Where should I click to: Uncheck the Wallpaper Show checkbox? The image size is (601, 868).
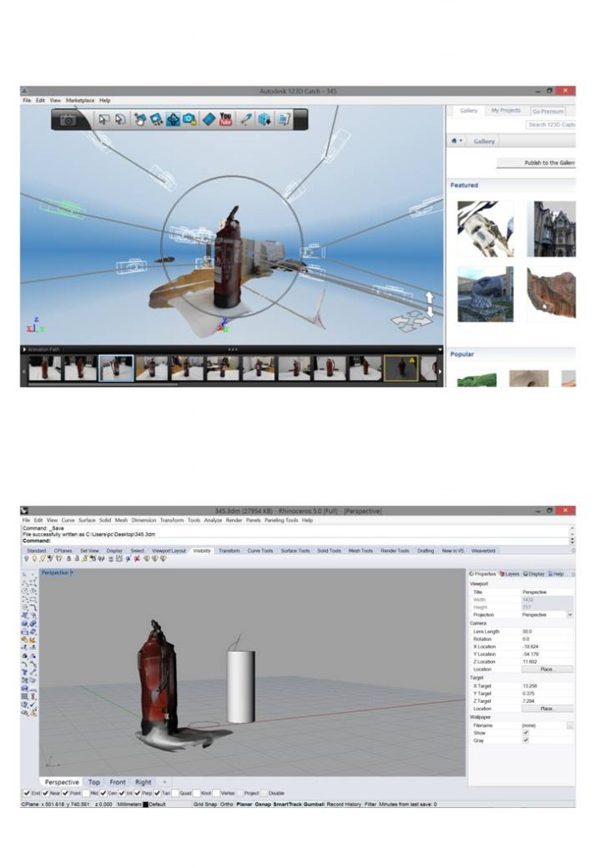point(526,733)
